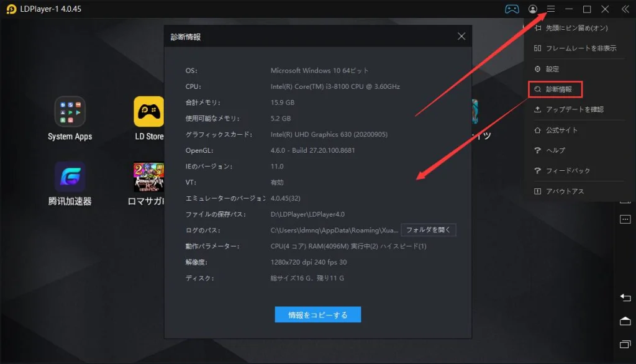Screen dimensions: 636x364
Task: Click the LDPlayer logo icon
Action: (11, 9)
